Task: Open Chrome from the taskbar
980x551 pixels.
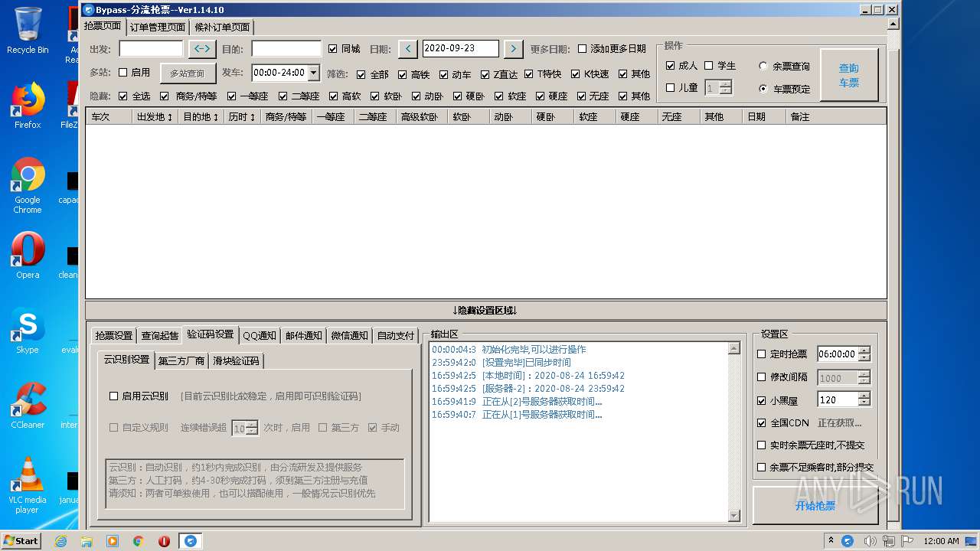Action: [x=139, y=541]
